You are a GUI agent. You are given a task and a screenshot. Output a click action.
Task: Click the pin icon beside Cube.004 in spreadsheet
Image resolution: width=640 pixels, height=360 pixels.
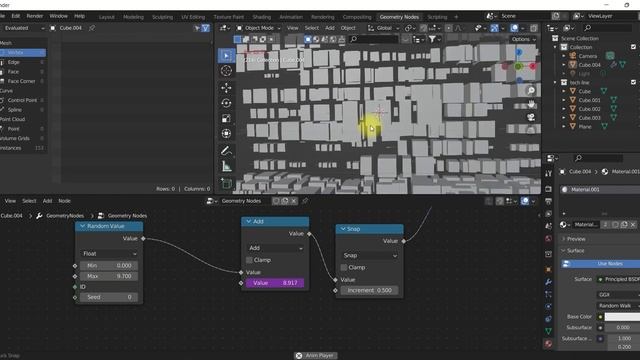(x=92, y=28)
